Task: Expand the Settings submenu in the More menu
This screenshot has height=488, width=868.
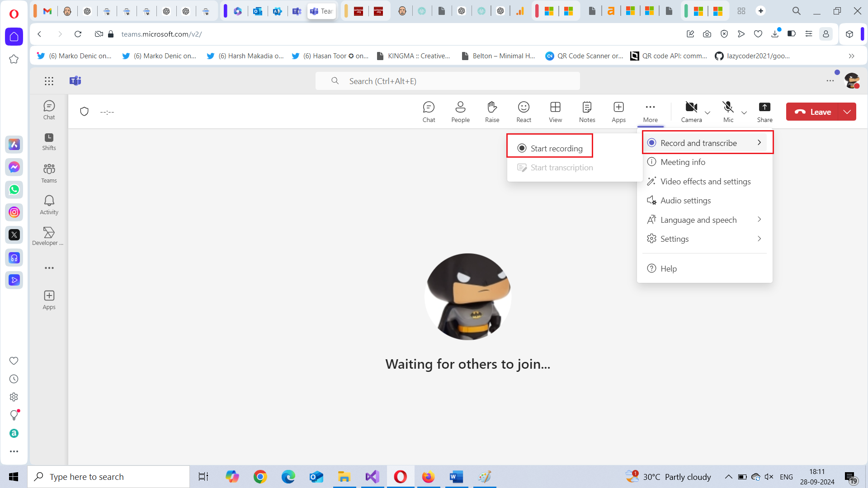Action: coord(705,239)
